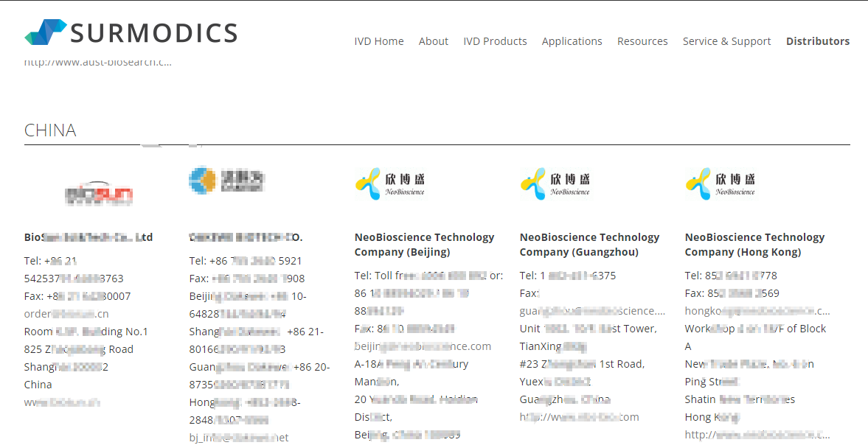Select the Distributors navigation item
The image size is (868, 448).
(x=818, y=41)
